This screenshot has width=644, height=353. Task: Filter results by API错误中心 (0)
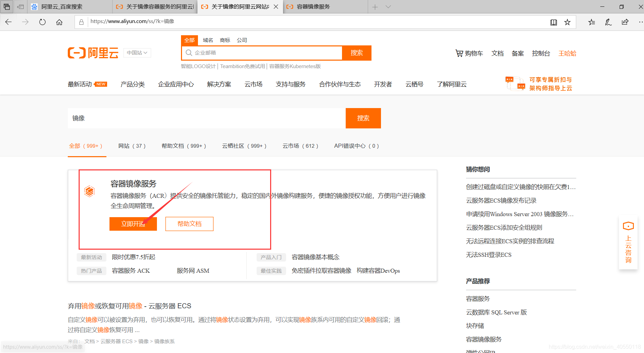(x=357, y=146)
